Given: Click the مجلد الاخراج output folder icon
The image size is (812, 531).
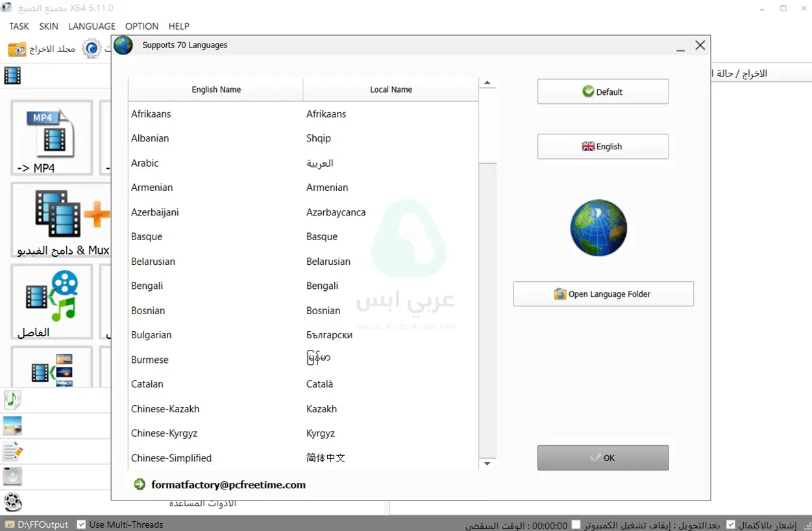Looking at the screenshot, I should coord(18,48).
